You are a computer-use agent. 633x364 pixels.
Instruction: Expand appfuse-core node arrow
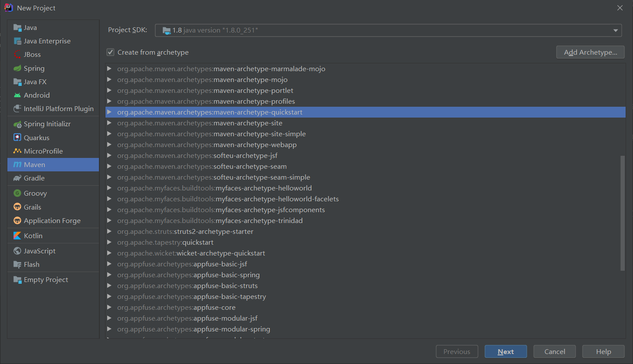(109, 307)
